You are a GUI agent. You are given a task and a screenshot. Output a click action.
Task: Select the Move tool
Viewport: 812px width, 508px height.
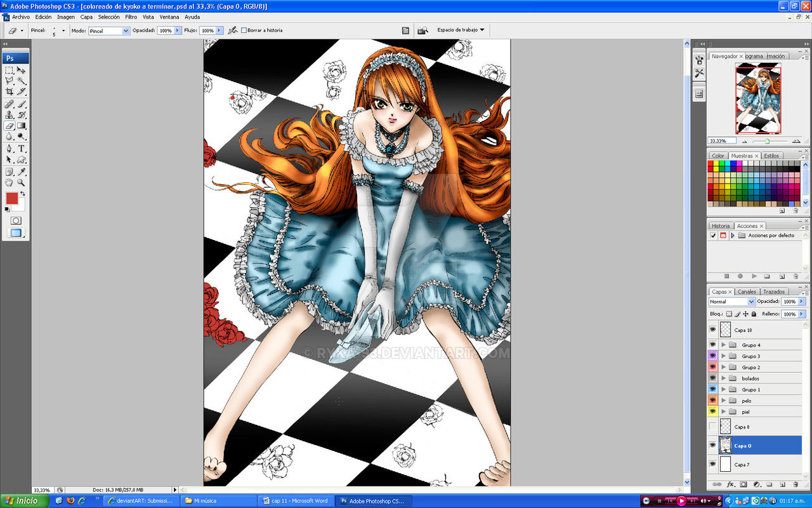(22, 70)
